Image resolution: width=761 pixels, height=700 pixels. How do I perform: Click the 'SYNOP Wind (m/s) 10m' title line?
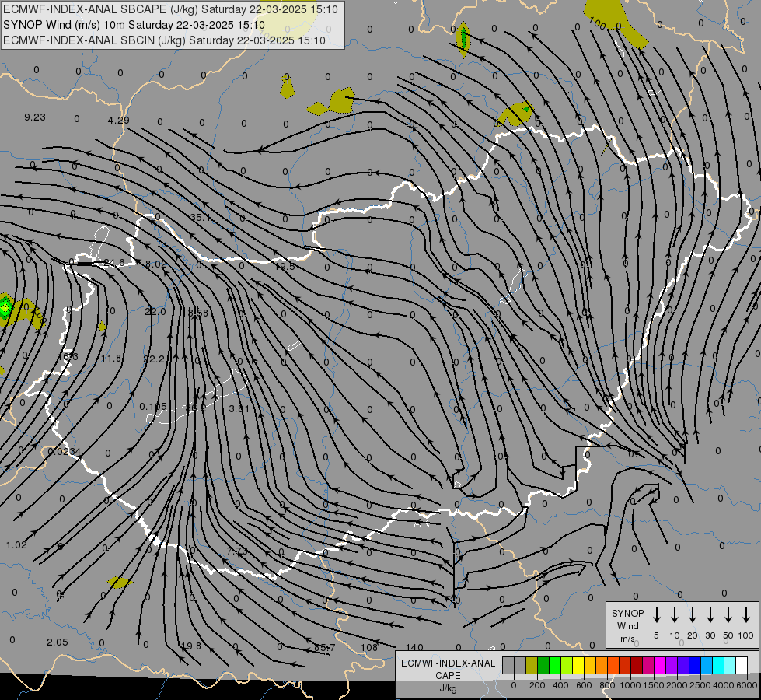(134, 25)
